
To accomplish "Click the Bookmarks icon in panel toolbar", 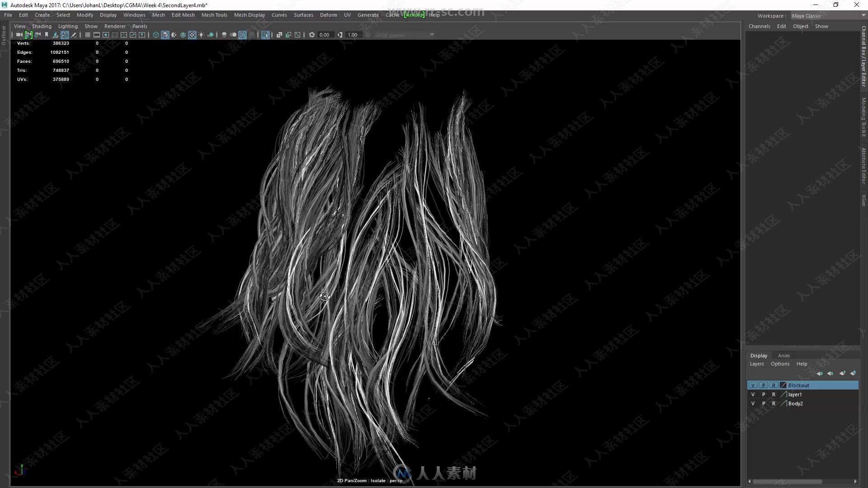I will click(x=47, y=35).
